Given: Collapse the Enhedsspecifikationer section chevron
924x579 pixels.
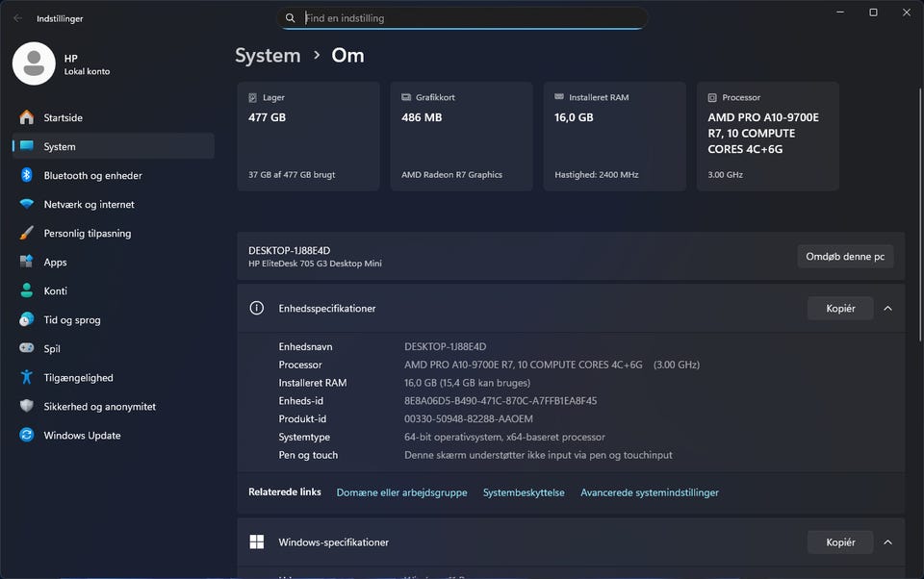Looking at the screenshot, I should point(887,309).
